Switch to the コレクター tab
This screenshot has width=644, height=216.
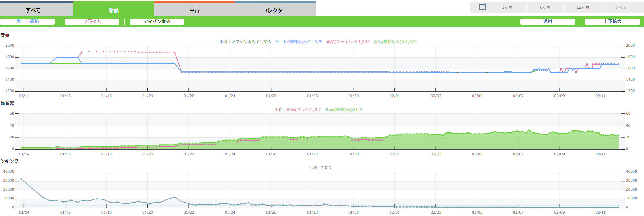tap(275, 10)
